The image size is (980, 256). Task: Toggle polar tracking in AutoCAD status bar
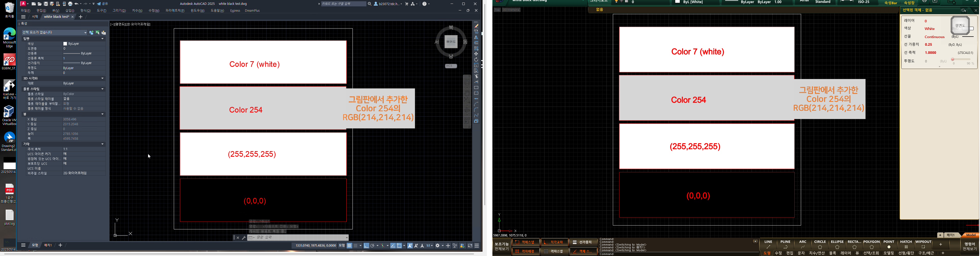pyautogui.click(x=372, y=246)
